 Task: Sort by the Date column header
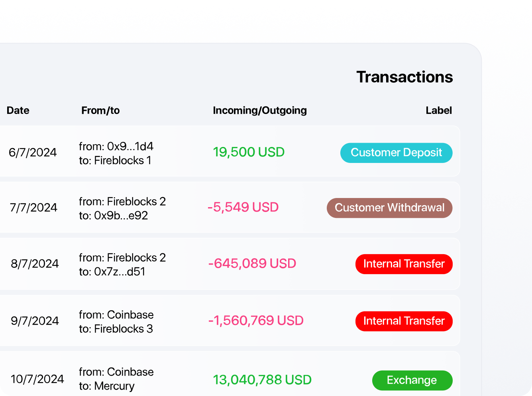click(18, 110)
